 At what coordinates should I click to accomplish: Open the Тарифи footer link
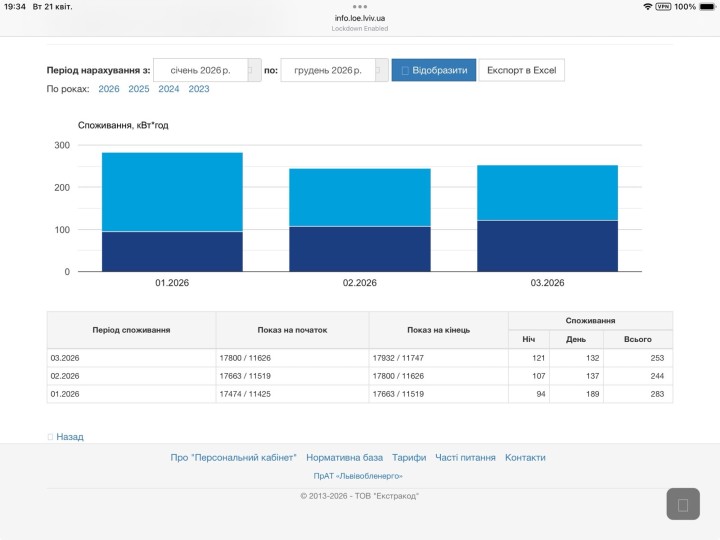409,457
